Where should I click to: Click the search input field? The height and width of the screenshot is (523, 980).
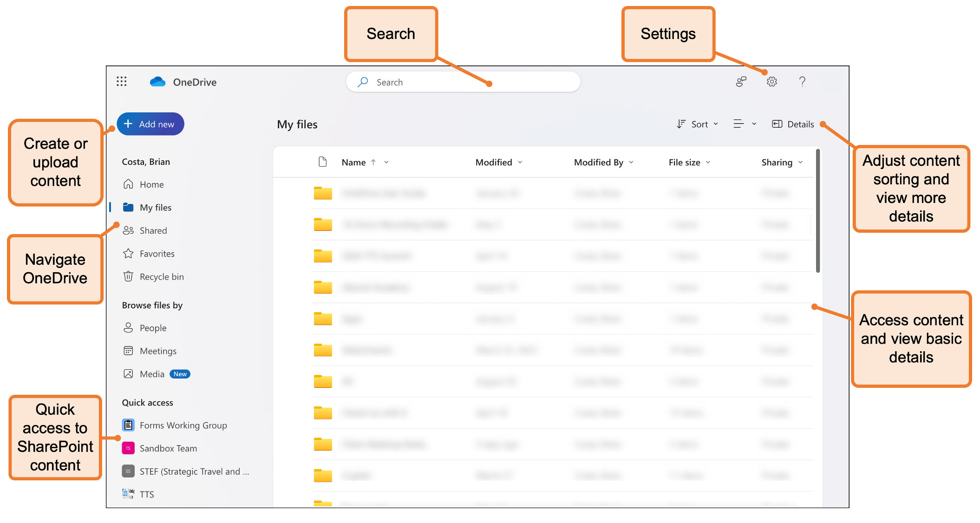(x=463, y=82)
